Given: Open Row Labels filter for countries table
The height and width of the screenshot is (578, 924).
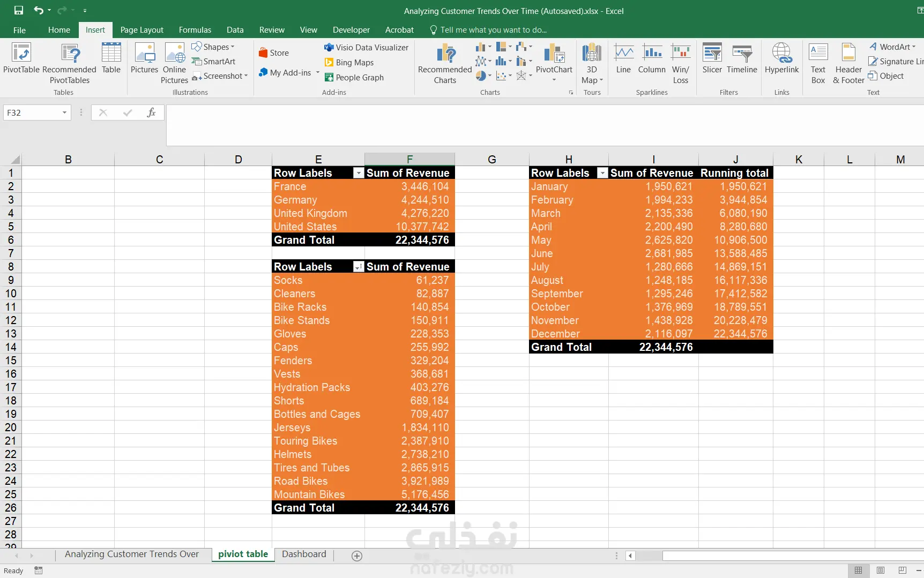Looking at the screenshot, I should [x=359, y=173].
